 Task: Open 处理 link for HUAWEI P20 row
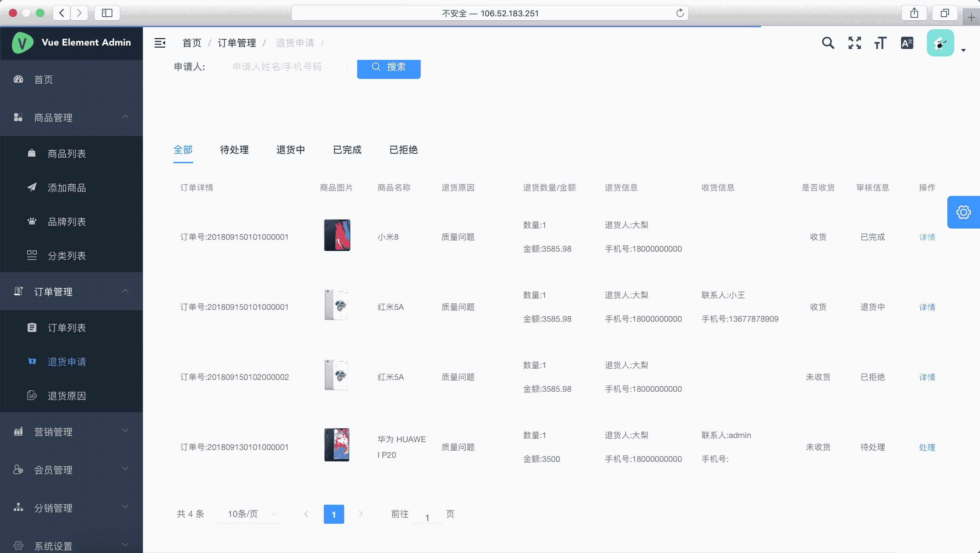(927, 447)
